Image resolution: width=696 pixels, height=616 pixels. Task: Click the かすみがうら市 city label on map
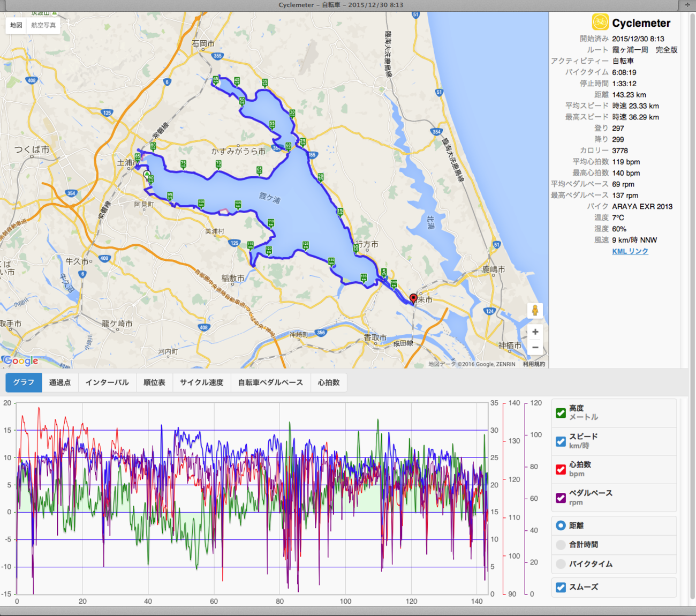coord(238,152)
